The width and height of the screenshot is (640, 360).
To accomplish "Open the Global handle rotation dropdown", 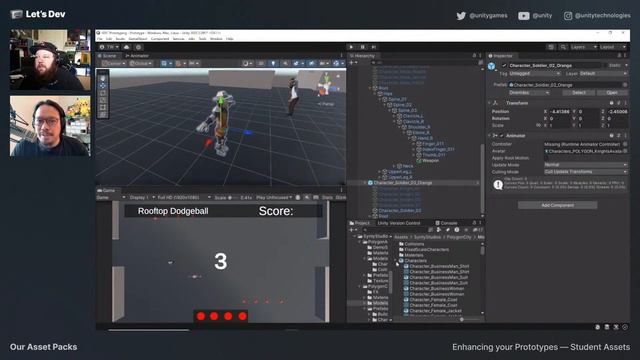I will point(140,63).
